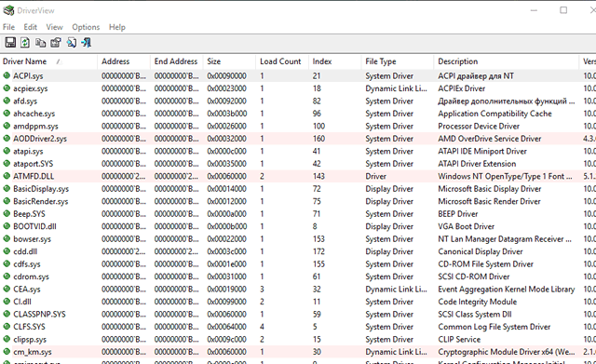Click the index value 160 cell

point(318,139)
